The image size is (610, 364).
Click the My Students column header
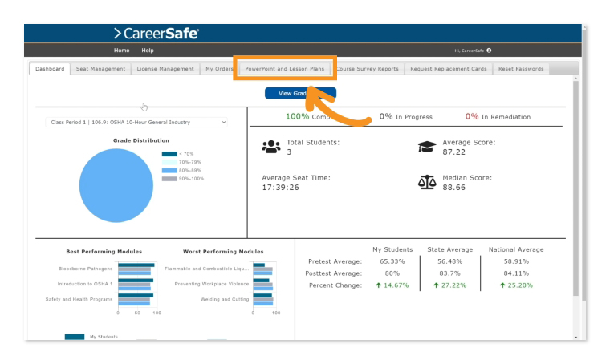coord(392,250)
